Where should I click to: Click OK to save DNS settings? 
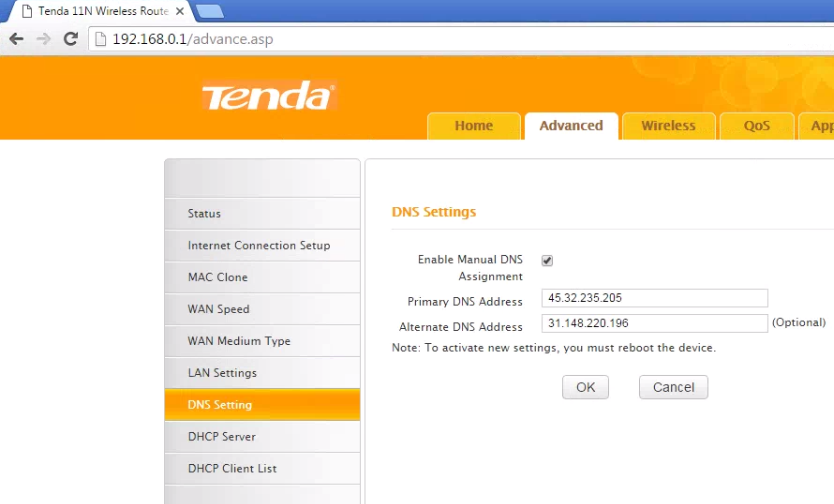[585, 387]
